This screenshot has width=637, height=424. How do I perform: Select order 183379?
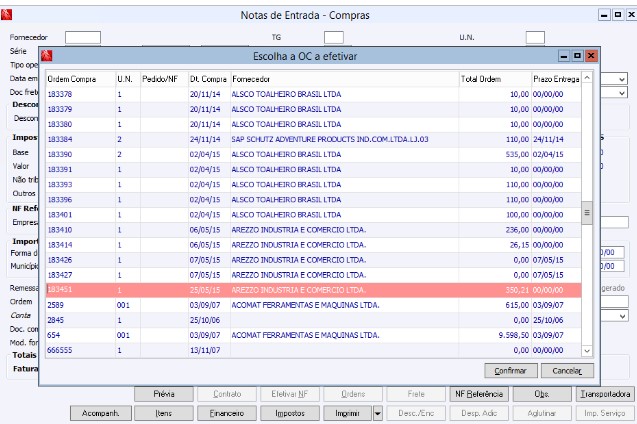pos(313,109)
